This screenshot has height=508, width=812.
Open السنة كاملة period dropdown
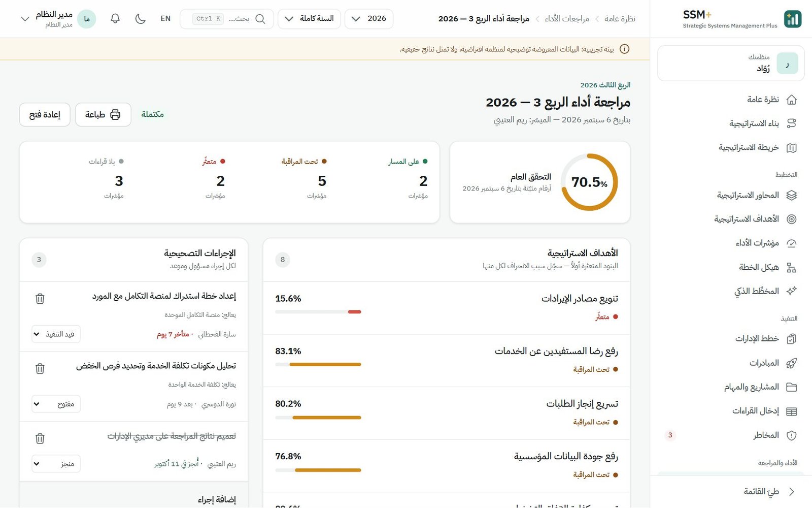click(x=309, y=19)
